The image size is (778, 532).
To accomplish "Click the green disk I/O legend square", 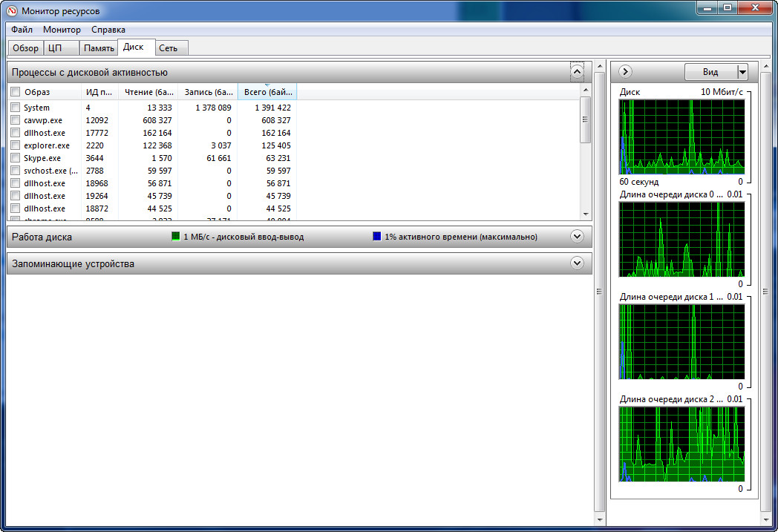I will pyautogui.click(x=175, y=237).
